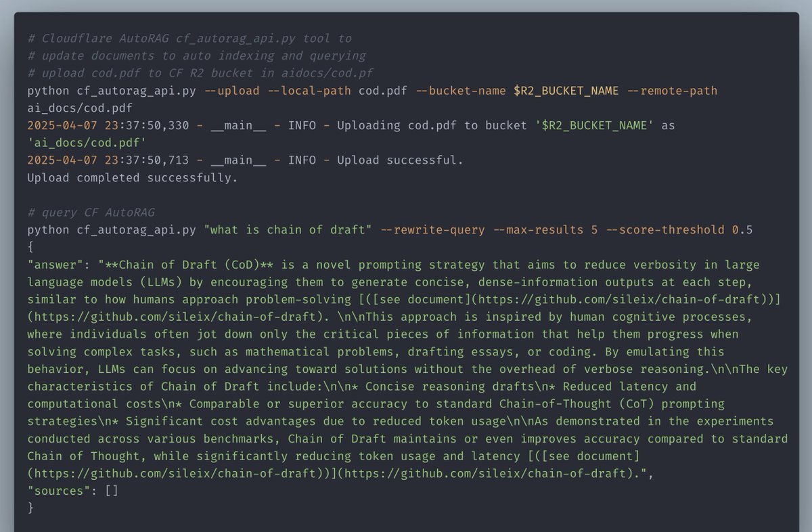Image resolution: width=812 pixels, height=532 pixels.
Task: Click the quoted '$R2_BUCKET_NAME' in the log line
Action: pos(595,126)
